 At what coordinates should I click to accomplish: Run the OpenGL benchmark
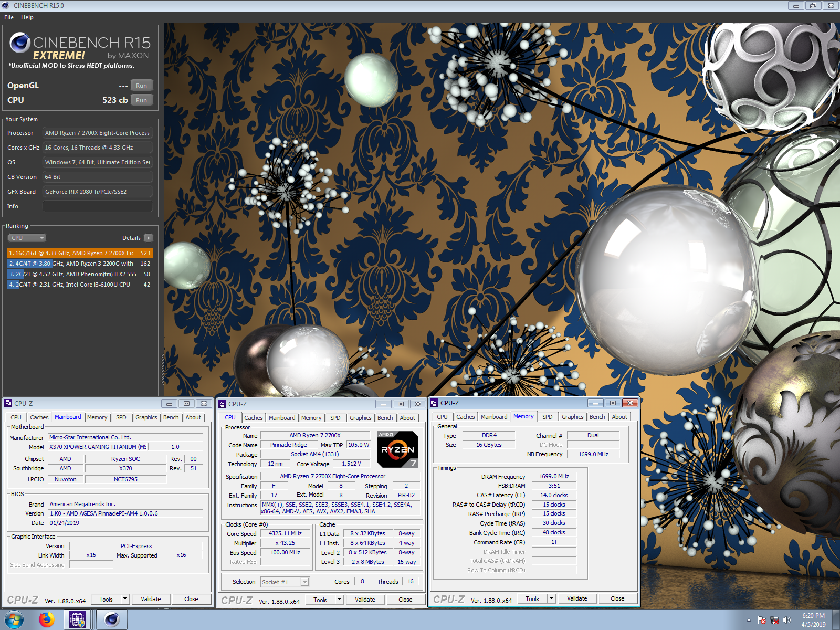[x=142, y=86]
